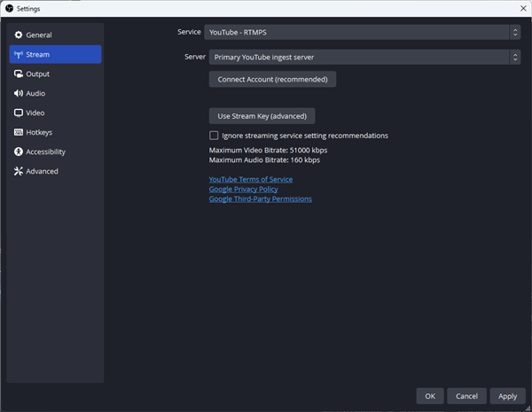Choose Use Stream Key (advanced)
532x412 pixels.
click(262, 116)
